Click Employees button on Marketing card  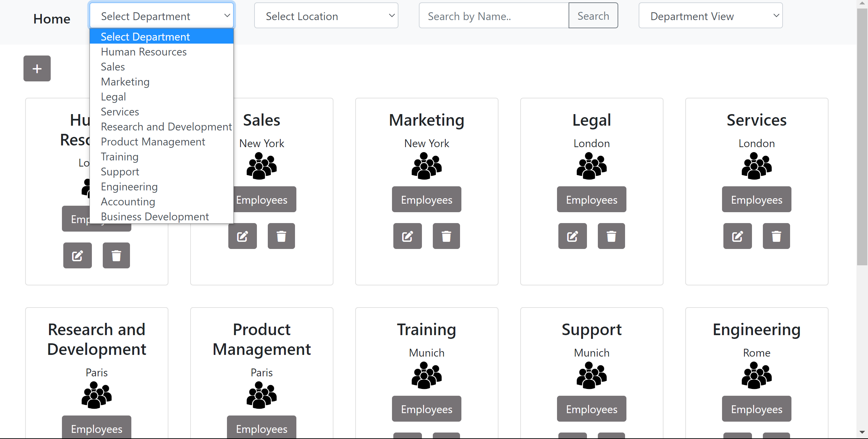pyautogui.click(x=426, y=200)
